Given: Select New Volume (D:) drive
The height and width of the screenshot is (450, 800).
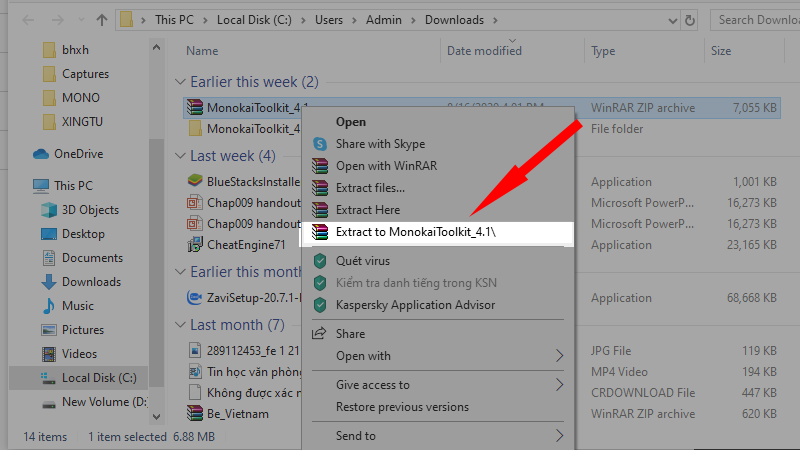Looking at the screenshot, I should [x=95, y=402].
